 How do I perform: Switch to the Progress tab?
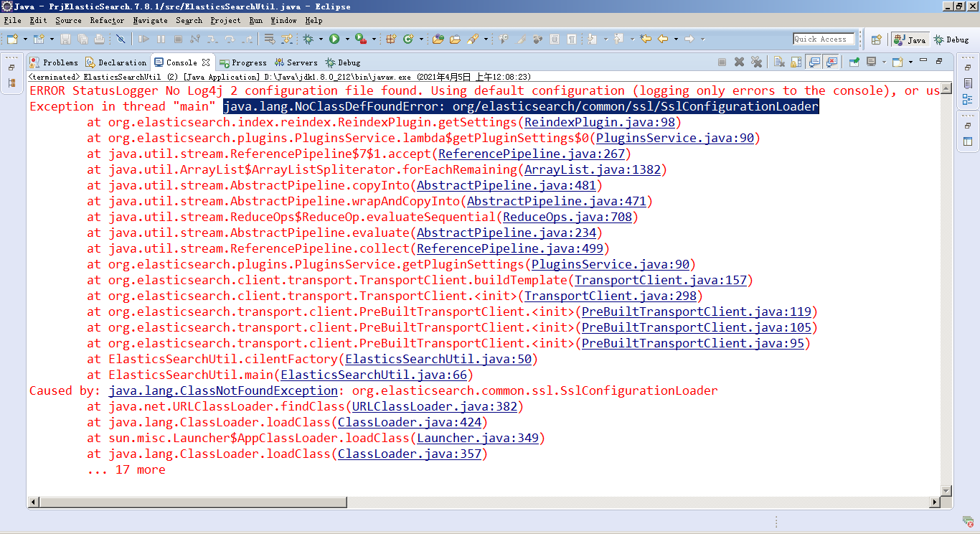pos(243,62)
